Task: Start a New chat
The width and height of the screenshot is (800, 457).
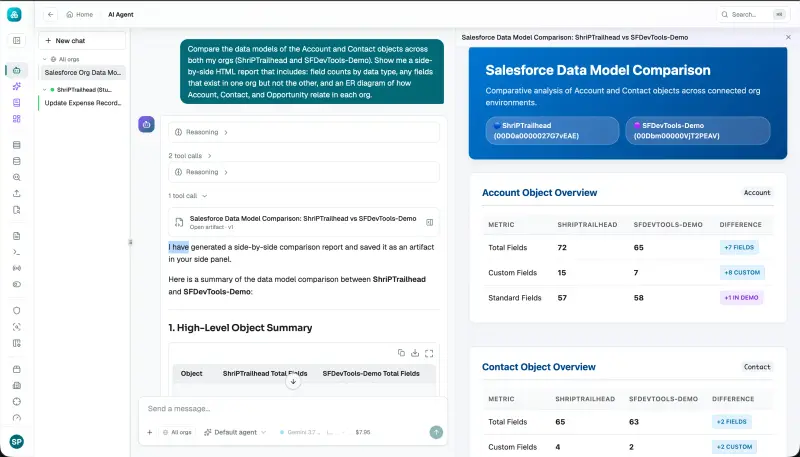Action: [82, 40]
